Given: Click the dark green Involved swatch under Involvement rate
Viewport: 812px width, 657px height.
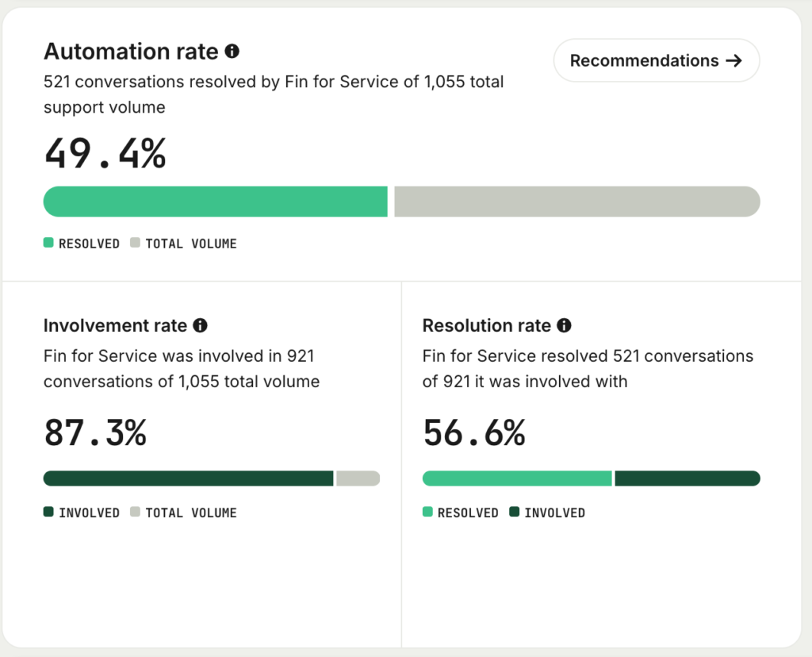Looking at the screenshot, I should click(48, 512).
